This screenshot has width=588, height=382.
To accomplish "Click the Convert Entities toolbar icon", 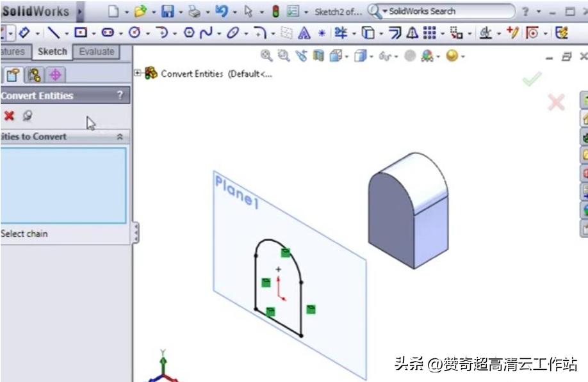I will pyautogui.click(x=368, y=33).
